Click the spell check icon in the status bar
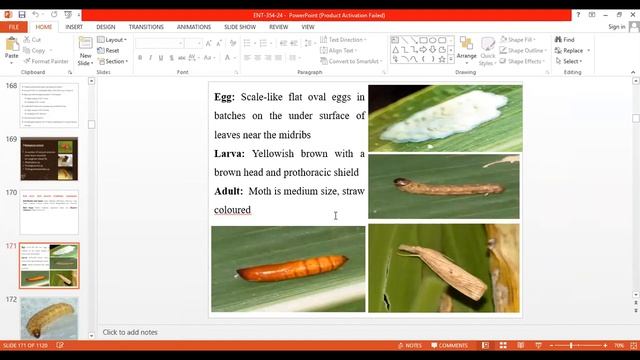Screen dimensions: 640x360 pyautogui.click(x=60, y=345)
